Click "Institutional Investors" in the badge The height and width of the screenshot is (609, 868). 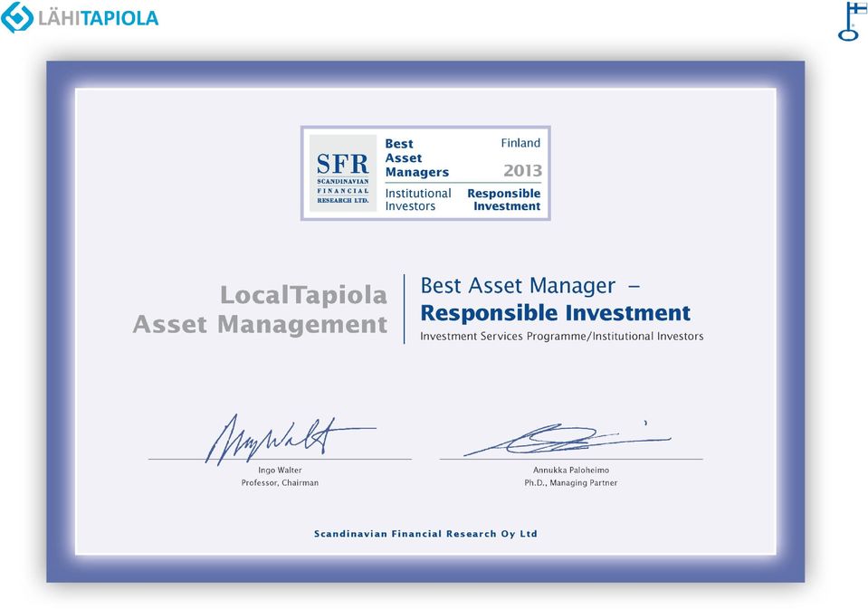pos(418,200)
